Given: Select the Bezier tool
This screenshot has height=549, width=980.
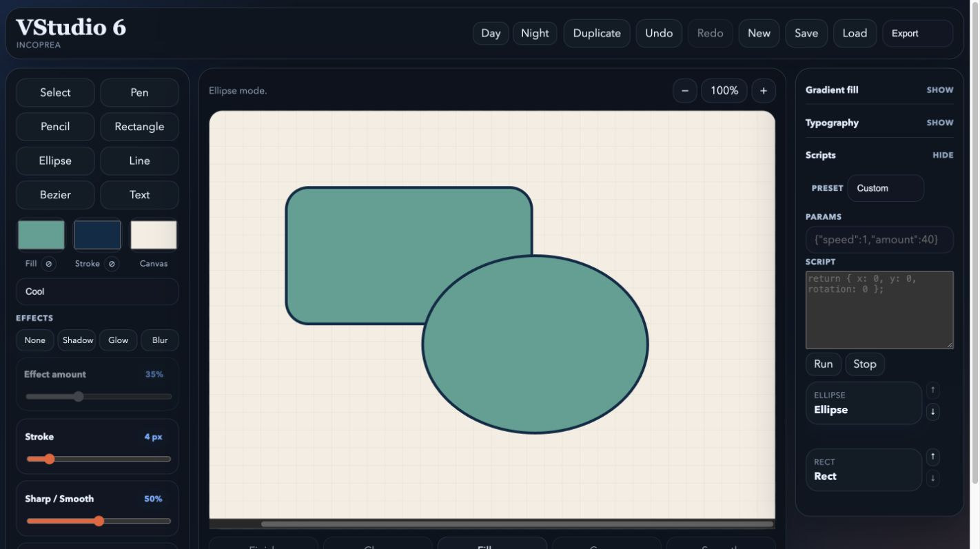Looking at the screenshot, I should 55,195.
